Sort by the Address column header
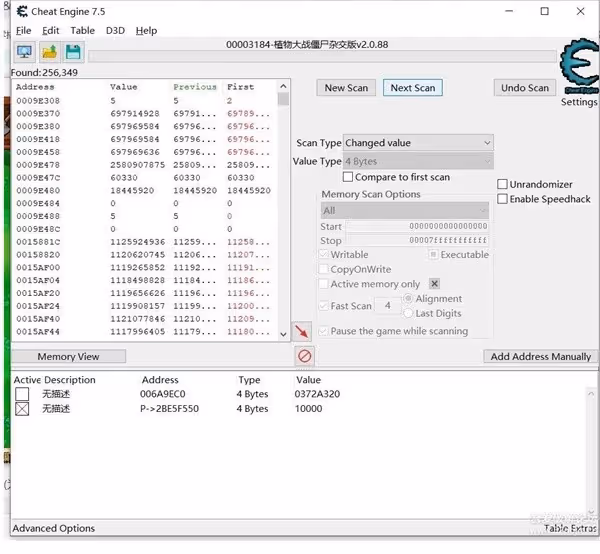This screenshot has width=600, height=554. (35, 87)
